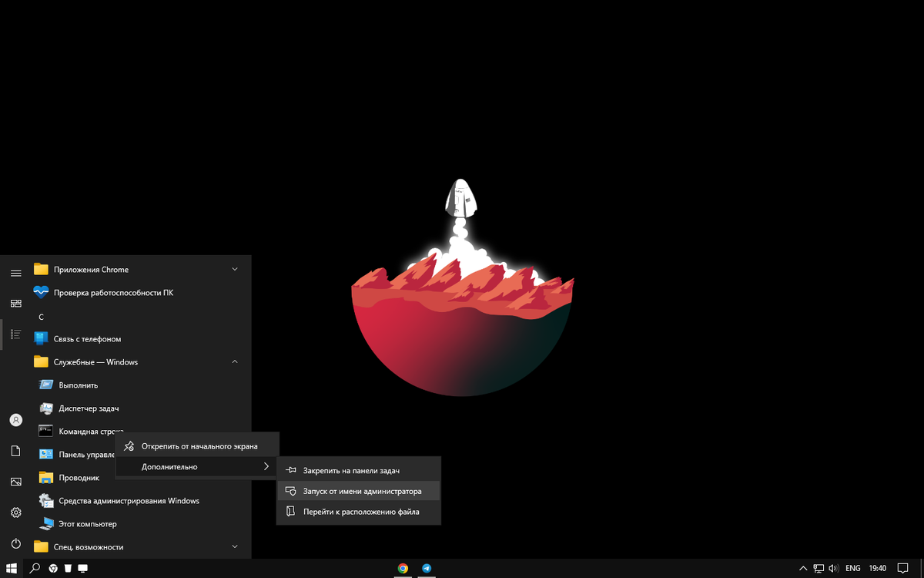Open Связь с телефоном app
924x578 pixels.
coord(139,339)
